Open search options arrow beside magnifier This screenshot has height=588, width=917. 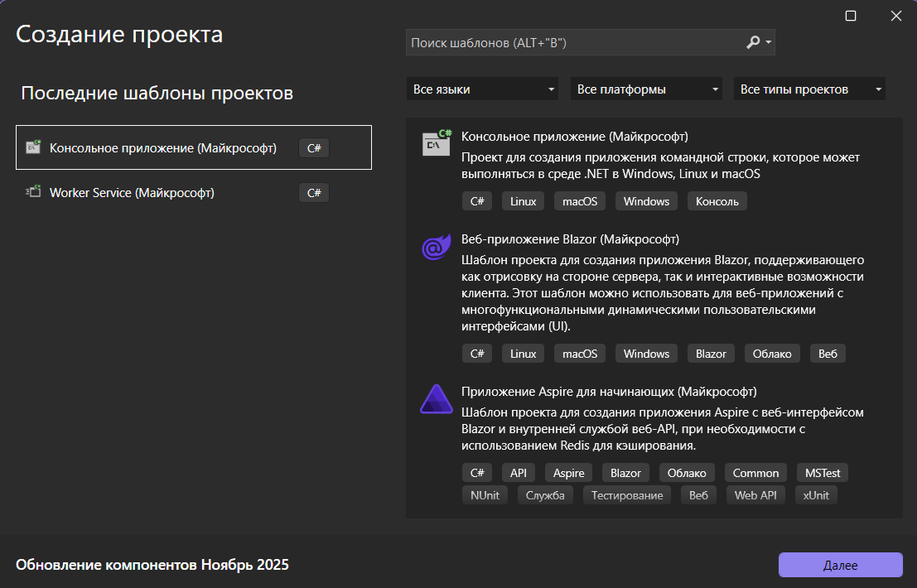tap(769, 42)
